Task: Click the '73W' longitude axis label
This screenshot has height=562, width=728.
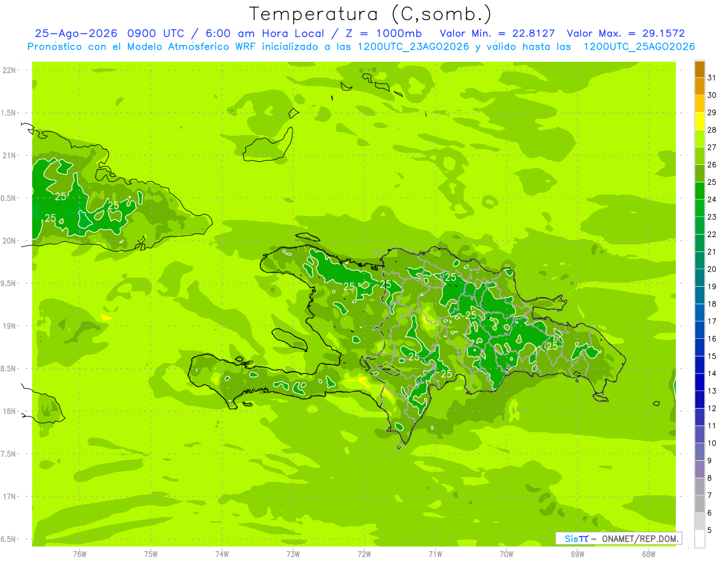Action: click(293, 554)
